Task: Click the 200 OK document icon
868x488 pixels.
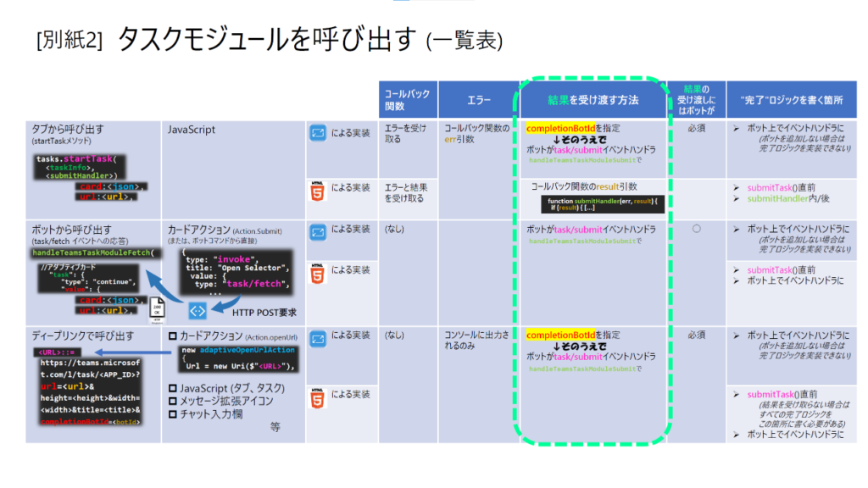Action: click(x=157, y=309)
